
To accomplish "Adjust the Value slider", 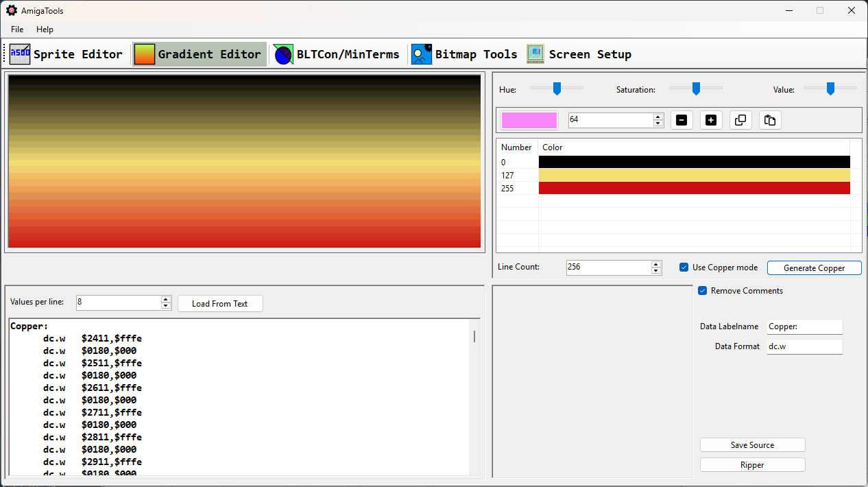I will 830,88.
